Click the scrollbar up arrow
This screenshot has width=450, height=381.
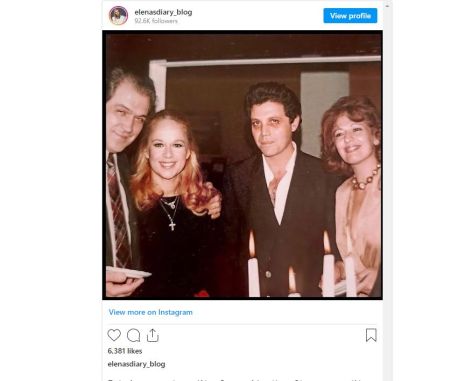[x=387, y=6]
